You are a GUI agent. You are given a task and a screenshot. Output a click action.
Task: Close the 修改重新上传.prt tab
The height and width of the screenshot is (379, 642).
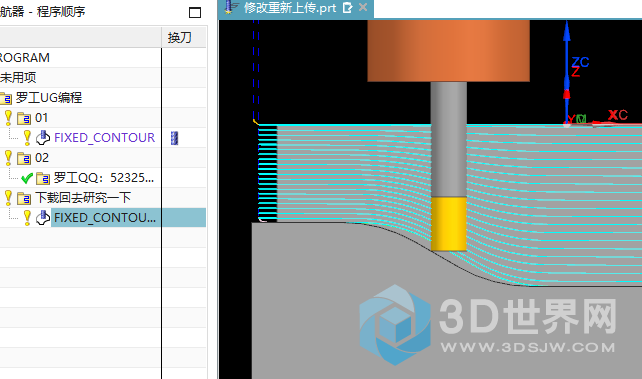pos(363,7)
